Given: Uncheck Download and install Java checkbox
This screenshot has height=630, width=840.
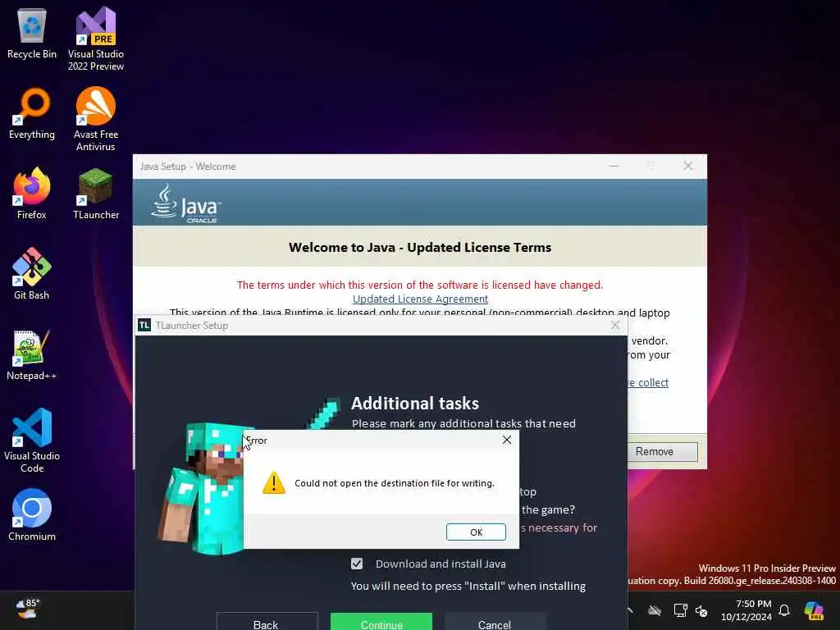Looking at the screenshot, I should coord(357,564).
